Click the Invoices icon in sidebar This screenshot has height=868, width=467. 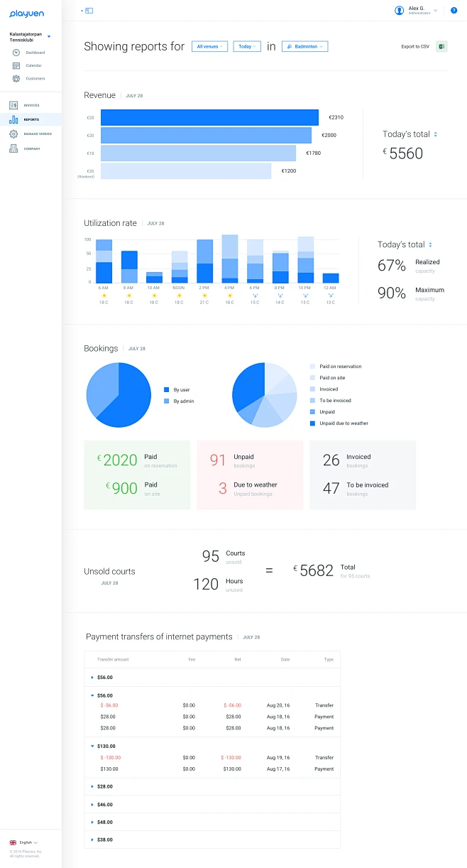coord(13,105)
